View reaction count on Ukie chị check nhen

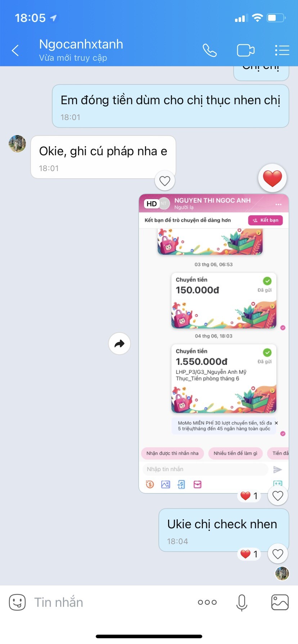(249, 554)
